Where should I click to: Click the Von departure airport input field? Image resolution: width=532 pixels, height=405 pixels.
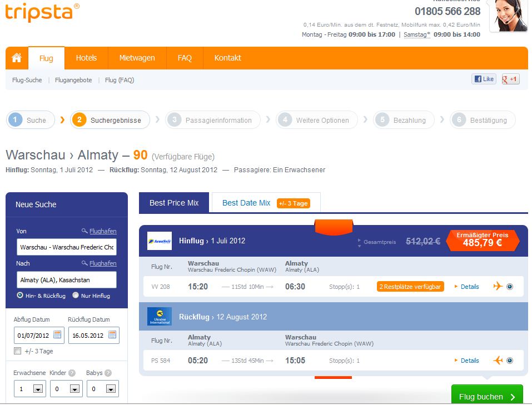(67, 247)
